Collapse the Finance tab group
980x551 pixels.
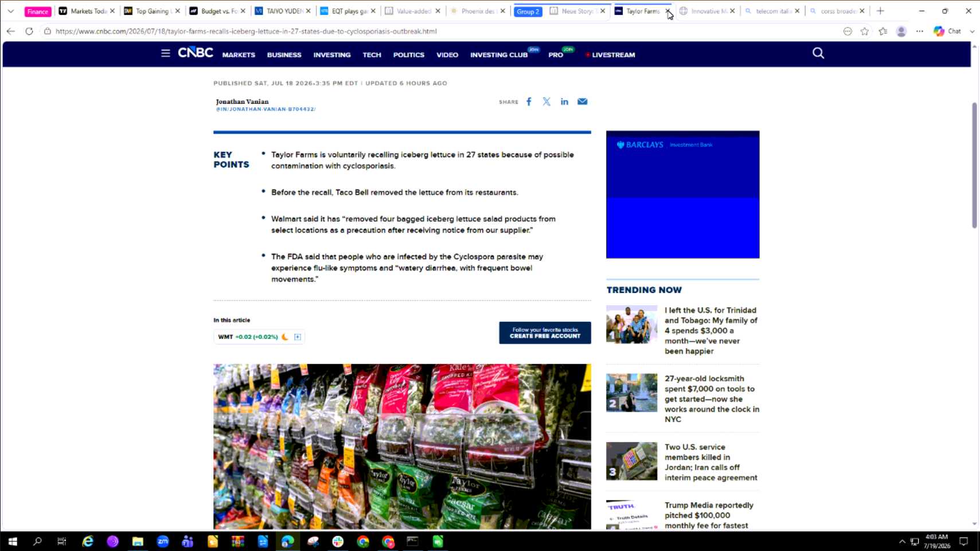point(38,11)
